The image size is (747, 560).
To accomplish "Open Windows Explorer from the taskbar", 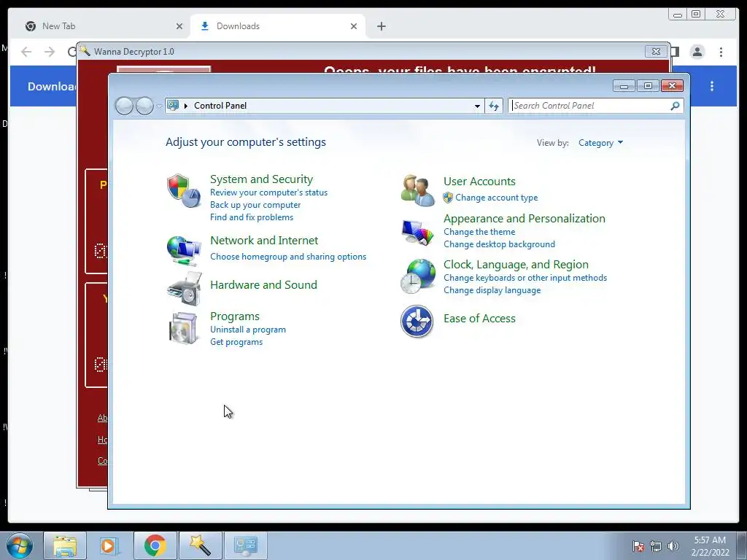I will click(x=65, y=545).
